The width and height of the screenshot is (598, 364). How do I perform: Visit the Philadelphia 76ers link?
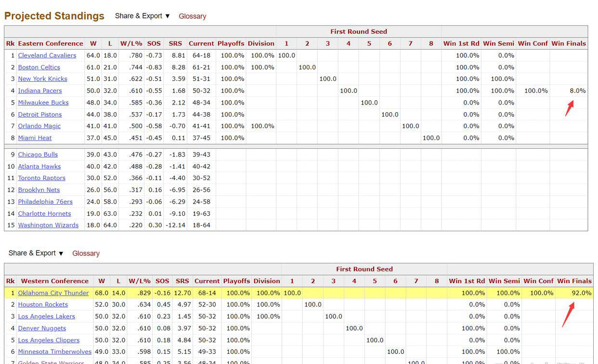coord(45,202)
